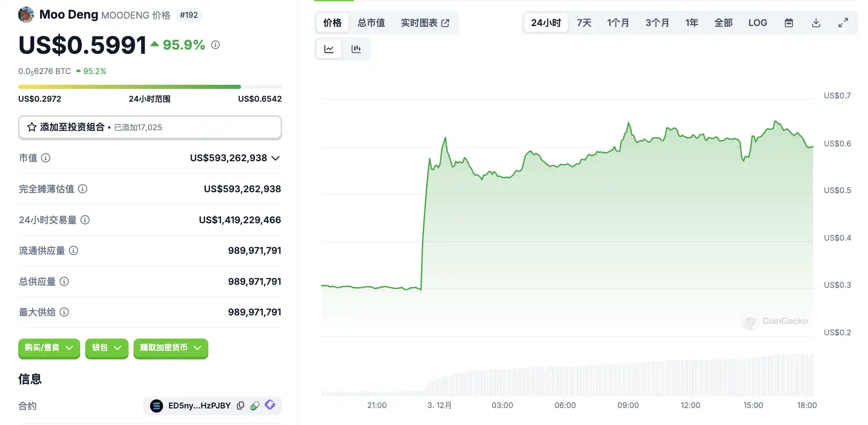Switch to line chart view icon
Viewport: 868px width, 425px height.
(x=329, y=49)
